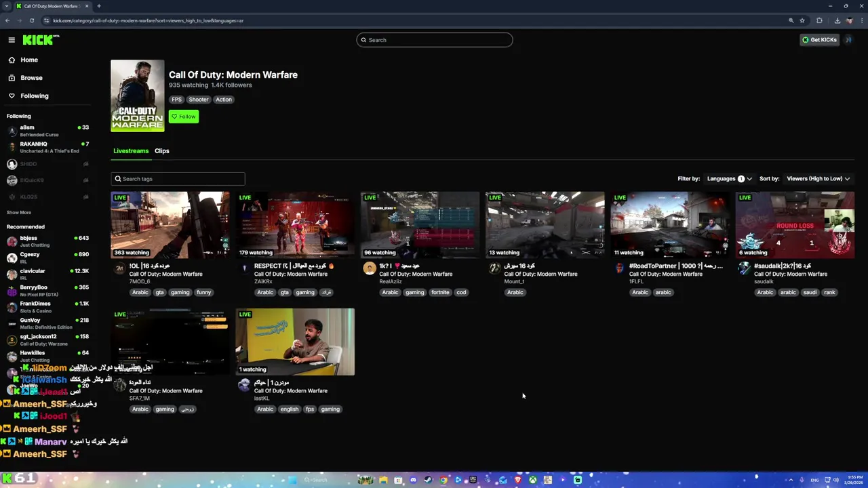Open FrankDimes recommended channel
The width and height of the screenshot is (868, 488).
point(47,306)
